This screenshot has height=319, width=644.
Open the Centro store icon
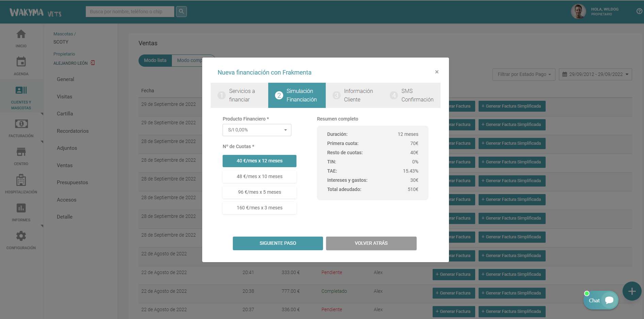(x=21, y=152)
